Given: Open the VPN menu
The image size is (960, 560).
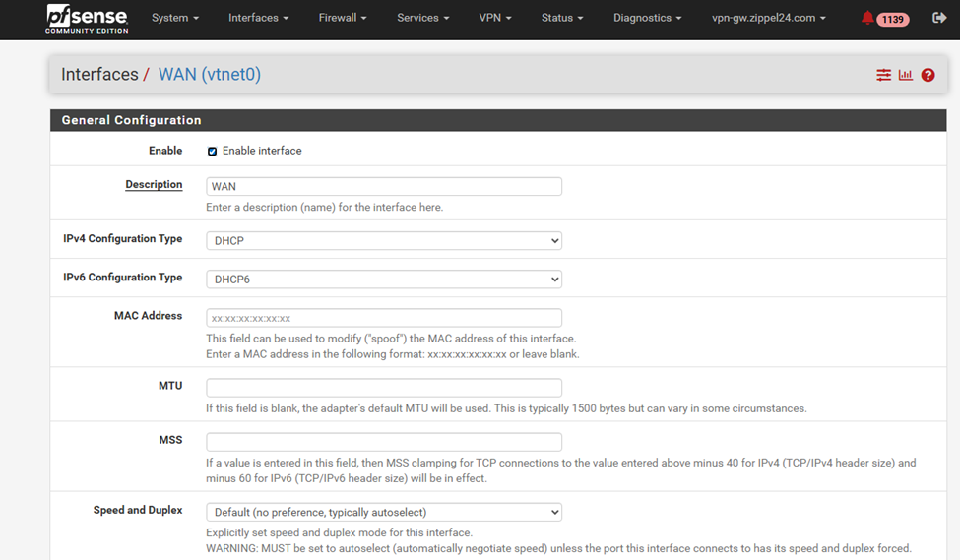Looking at the screenshot, I should pos(494,18).
